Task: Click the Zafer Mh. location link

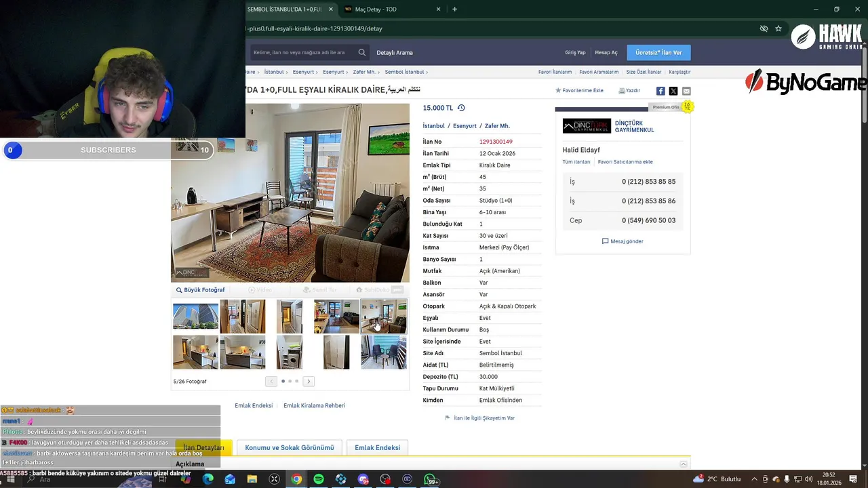Action: point(497,126)
